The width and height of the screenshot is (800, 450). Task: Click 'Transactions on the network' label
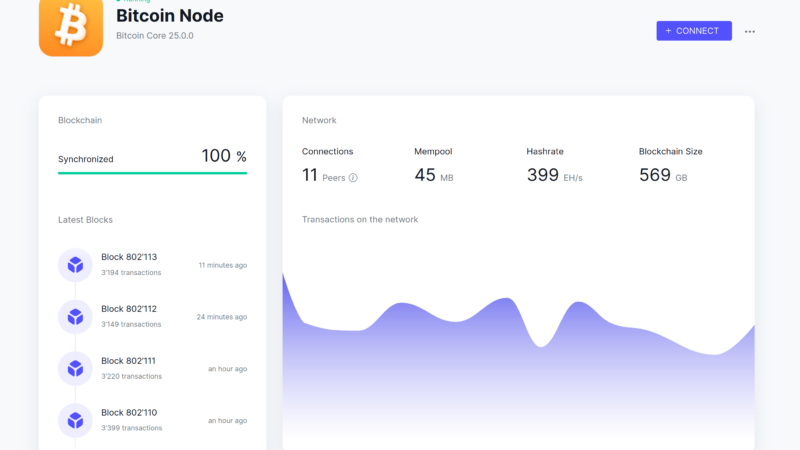(x=360, y=219)
